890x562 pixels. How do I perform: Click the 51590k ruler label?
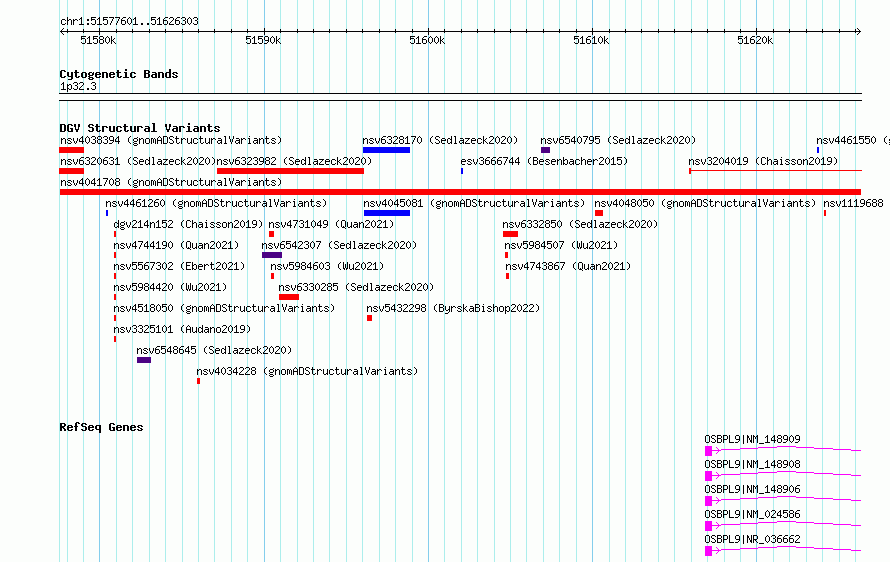263,40
